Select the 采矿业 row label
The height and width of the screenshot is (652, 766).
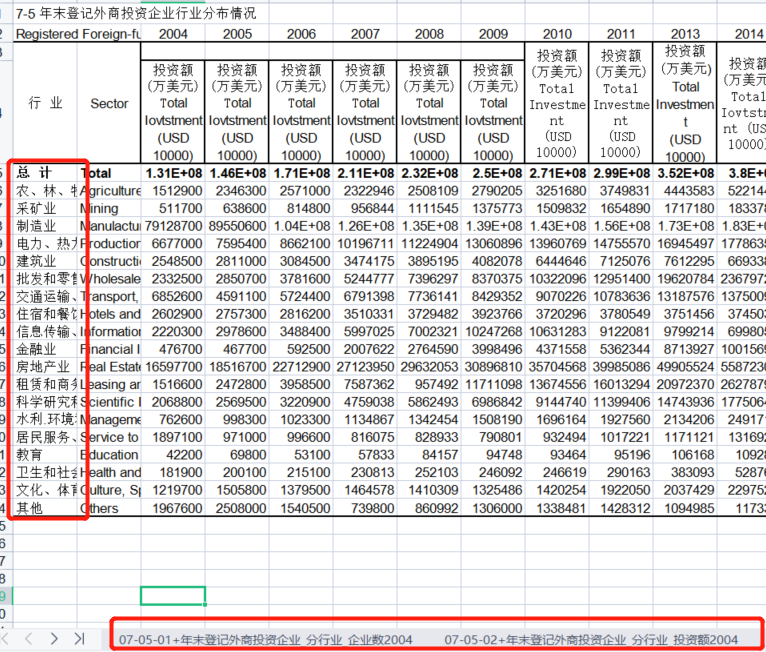click(x=45, y=209)
